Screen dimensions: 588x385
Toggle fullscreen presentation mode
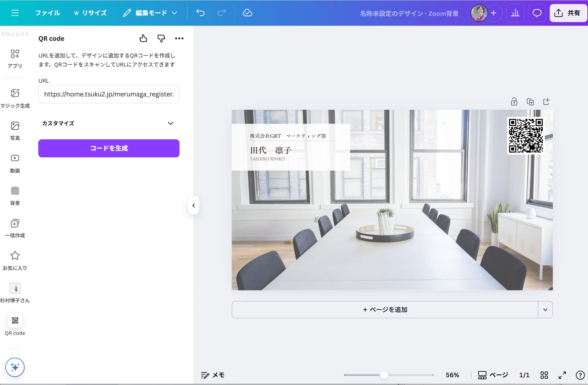(x=562, y=375)
